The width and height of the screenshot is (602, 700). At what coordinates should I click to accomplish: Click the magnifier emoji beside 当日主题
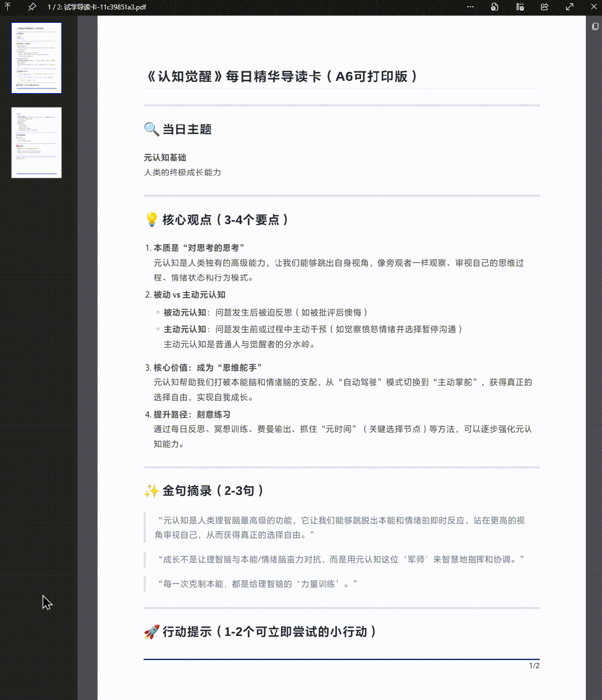pos(150,129)
